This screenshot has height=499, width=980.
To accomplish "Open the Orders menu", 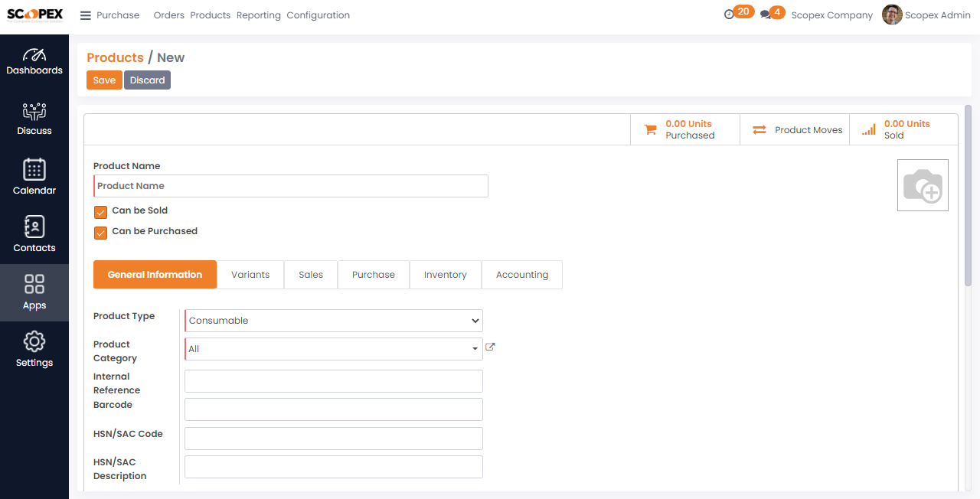I will click(168, 15).
